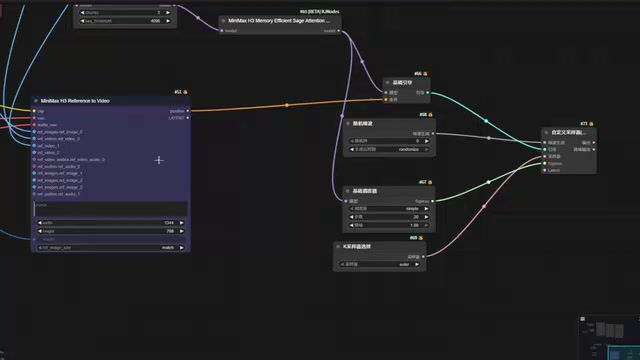
Task: Click the orange badge icon beside #69
Action: (421, 238)
